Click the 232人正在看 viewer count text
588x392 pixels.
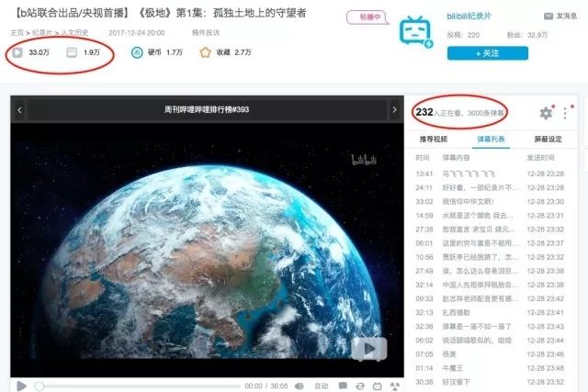point(439,112)
